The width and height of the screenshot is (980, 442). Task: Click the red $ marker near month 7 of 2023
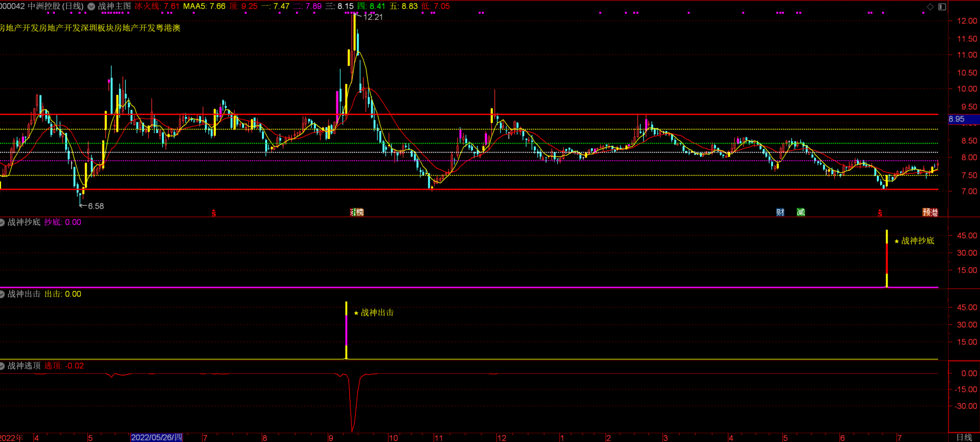pyautogui.click(x=880, y=213)
